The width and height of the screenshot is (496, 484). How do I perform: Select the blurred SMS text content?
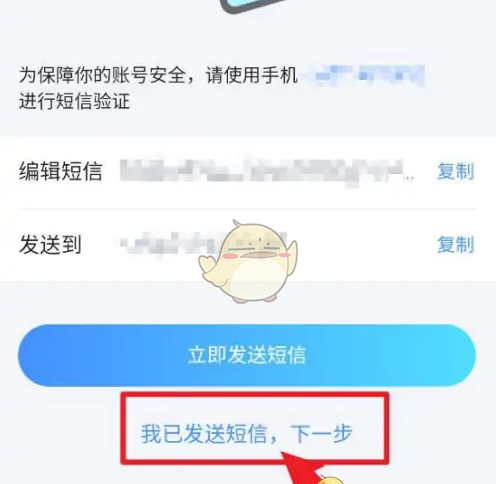click(267, 171)
